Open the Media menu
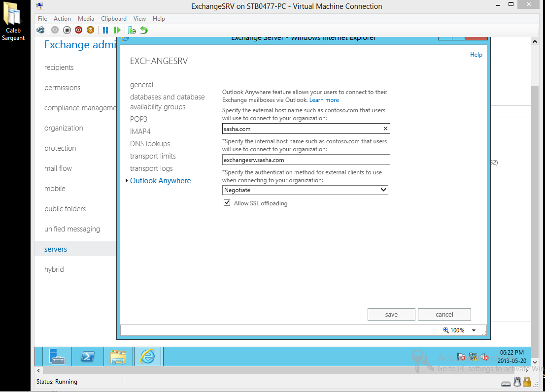This screenshot has width=545, height=392. pyautogui.click(x=86, y=19)
